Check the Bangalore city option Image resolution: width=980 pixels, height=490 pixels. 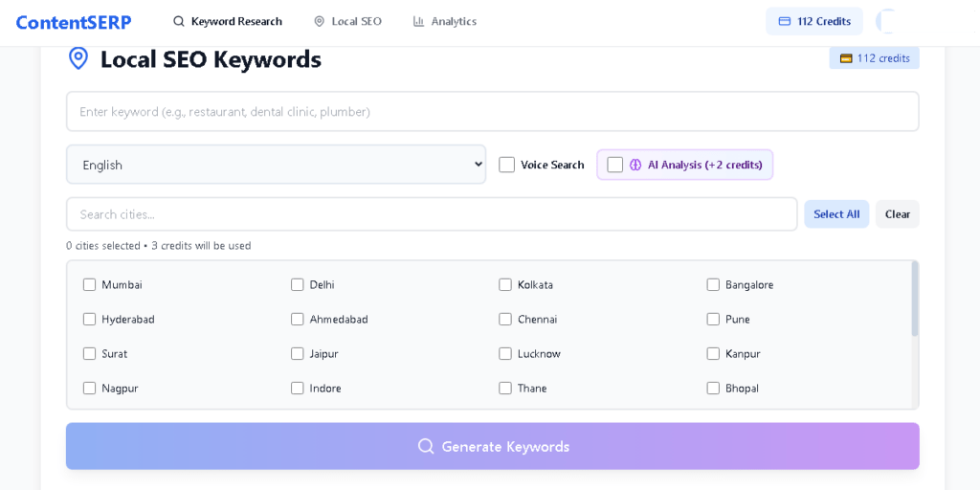click(x=713, y=284)
